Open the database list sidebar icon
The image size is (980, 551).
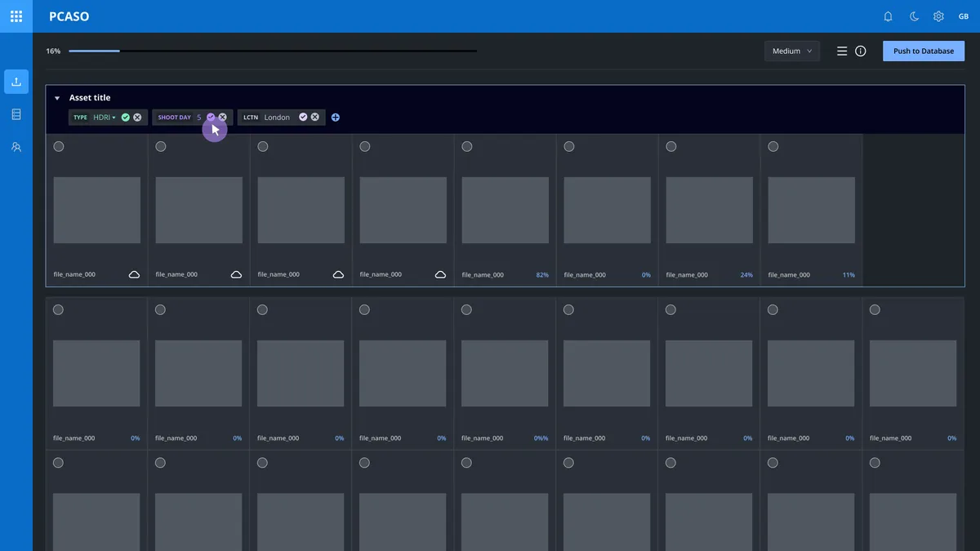tap(16, 114)
